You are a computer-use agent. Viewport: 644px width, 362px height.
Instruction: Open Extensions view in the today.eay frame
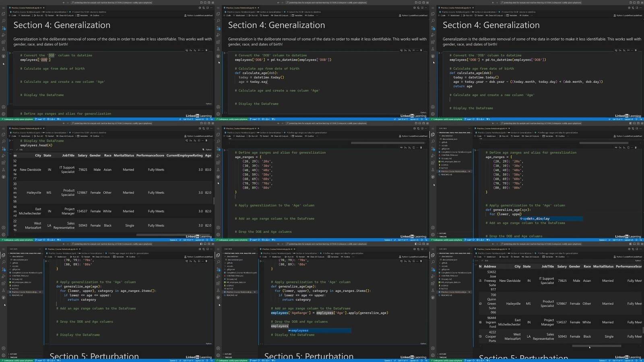(218, 42)
